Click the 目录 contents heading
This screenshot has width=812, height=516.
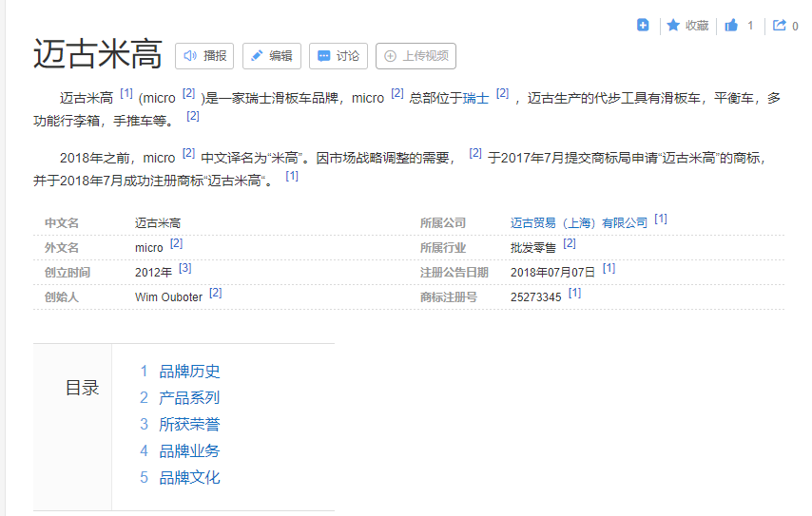[82, 388]
